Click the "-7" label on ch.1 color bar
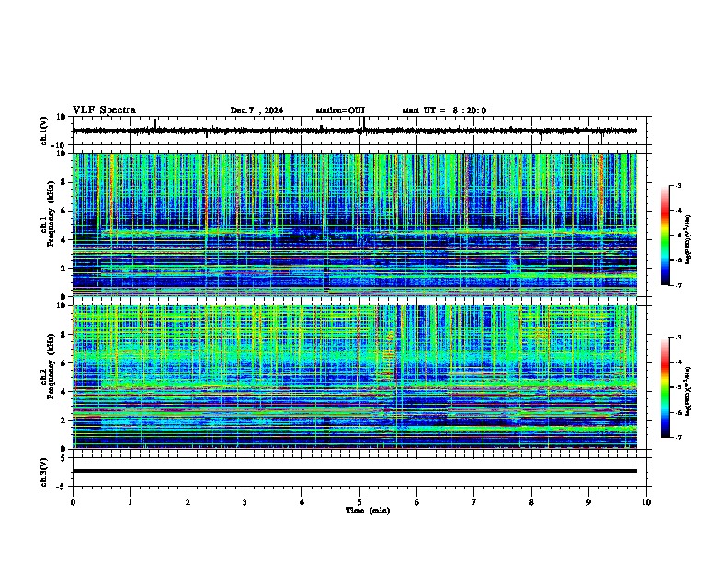 point(677,285)
